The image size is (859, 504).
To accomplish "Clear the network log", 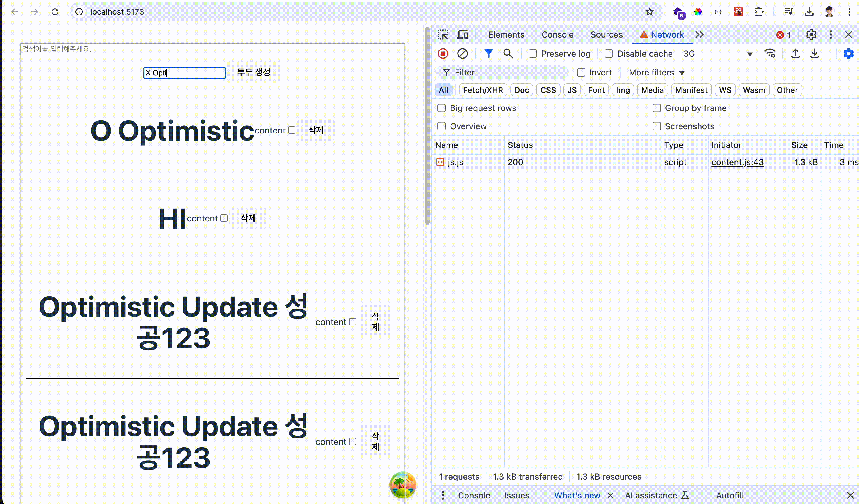I will click(463, 54).
